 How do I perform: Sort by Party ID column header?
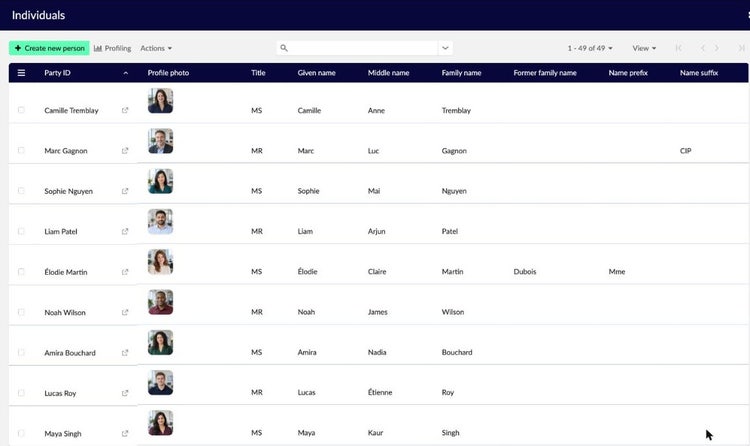click(x=57, y=73)
